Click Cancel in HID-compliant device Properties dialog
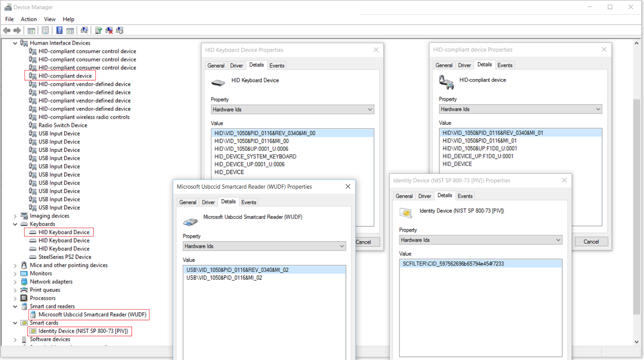Viewport: 644px width, 360px height. pos(591,242)
